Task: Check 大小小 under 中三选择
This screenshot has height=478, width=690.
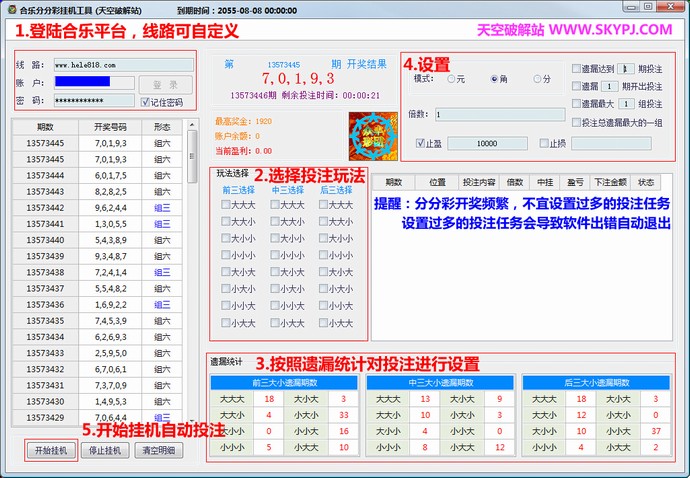Action: pos(276,239)
